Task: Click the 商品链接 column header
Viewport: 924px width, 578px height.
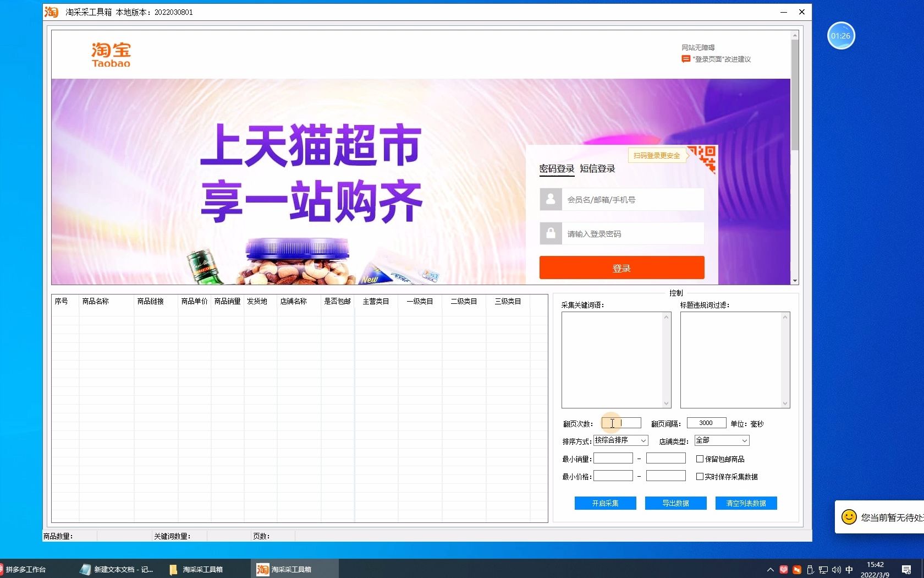Action: pyautogui.click(x=156, y=301)
